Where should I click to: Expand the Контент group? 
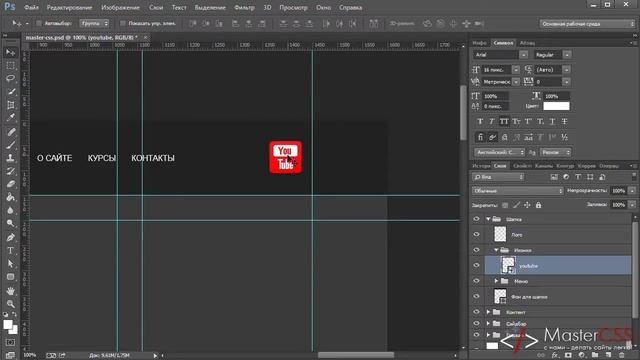[488, 312]
